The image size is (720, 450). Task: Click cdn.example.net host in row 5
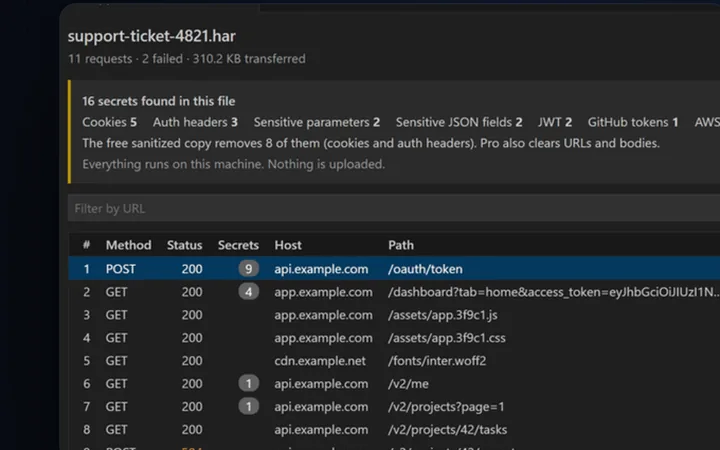point(320,361)
